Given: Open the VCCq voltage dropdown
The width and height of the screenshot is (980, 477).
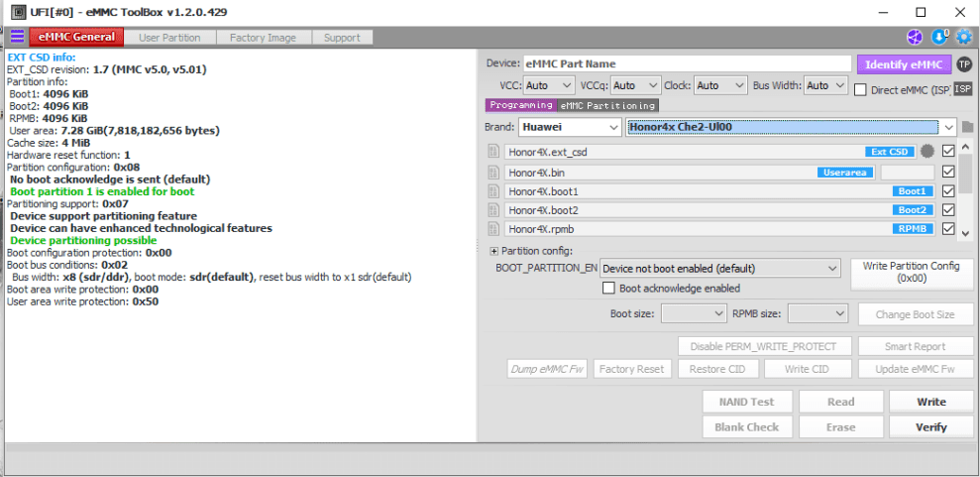Looking at the screenshot, I should [x=635, y=85].
